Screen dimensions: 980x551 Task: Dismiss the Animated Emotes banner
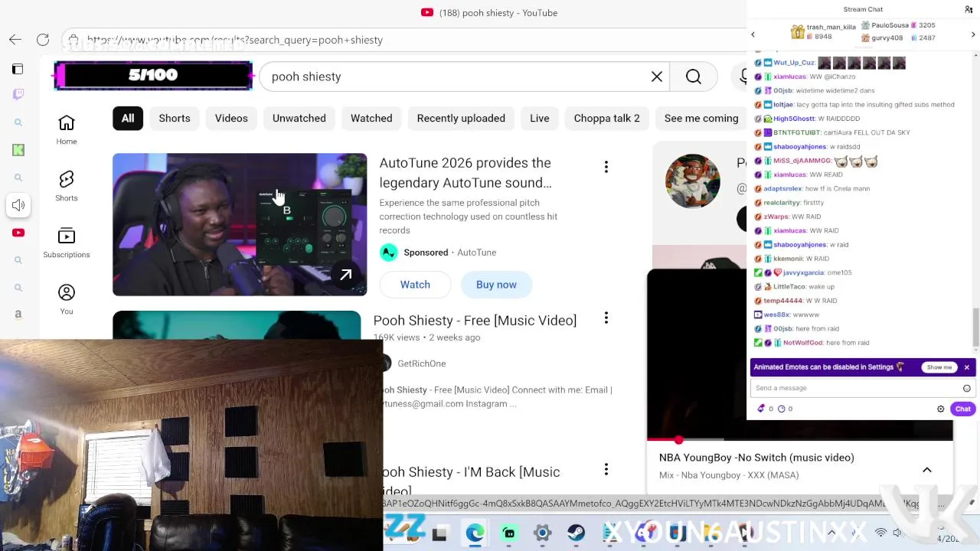(x=967, y=367)
